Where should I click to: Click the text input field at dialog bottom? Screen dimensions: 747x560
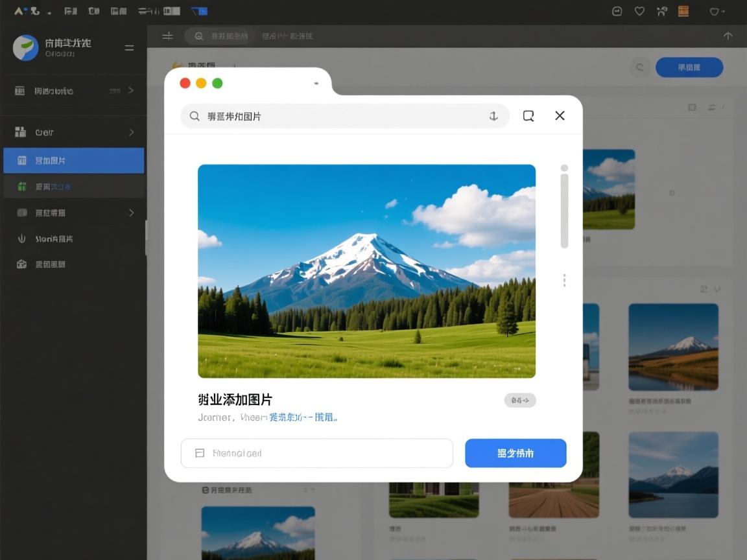click(x=316, y=453)
